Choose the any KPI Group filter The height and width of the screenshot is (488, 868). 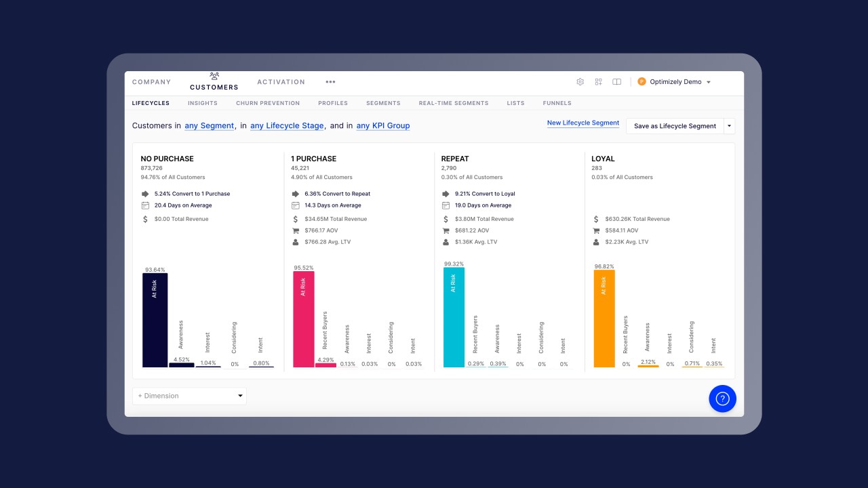[x=383, y=126]
